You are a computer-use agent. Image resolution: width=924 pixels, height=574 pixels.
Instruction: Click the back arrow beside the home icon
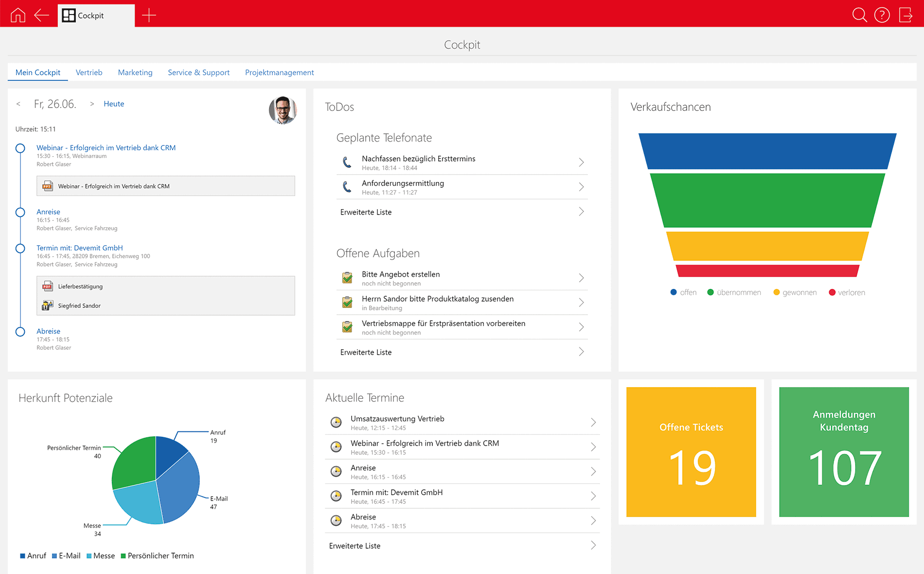click(42, 15)
